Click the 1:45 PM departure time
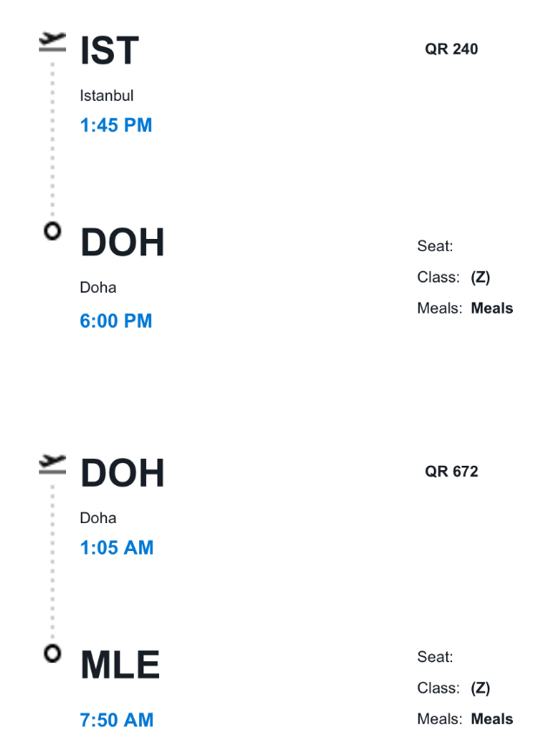This screenshot has width=559, height=756. (116, 125)
